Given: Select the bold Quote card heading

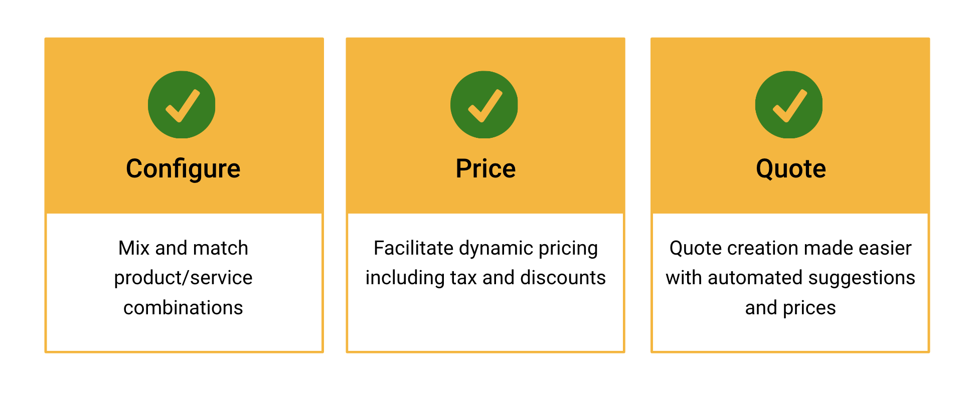Looking at the screenshot, I should point(790,169).
